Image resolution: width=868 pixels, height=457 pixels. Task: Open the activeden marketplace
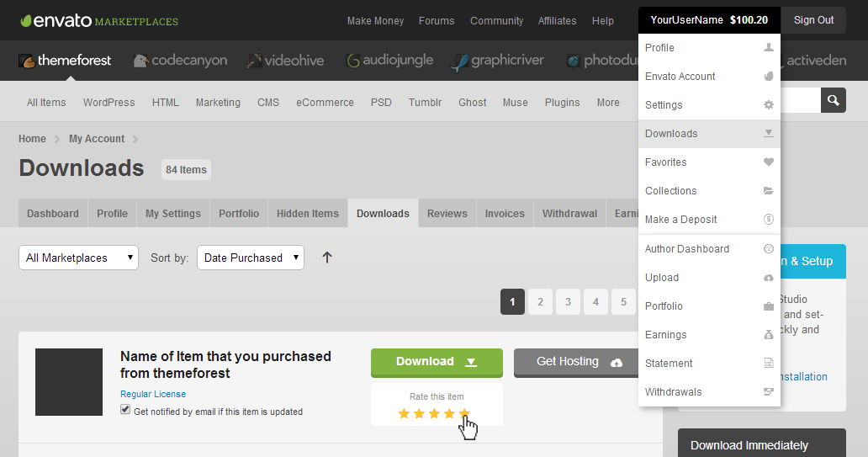coord(813,61)
